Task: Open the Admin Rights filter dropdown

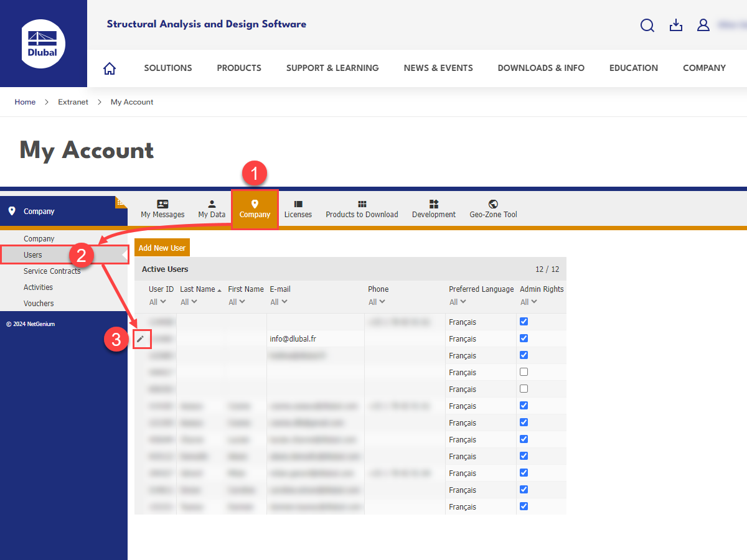Action: pos(529,302)
